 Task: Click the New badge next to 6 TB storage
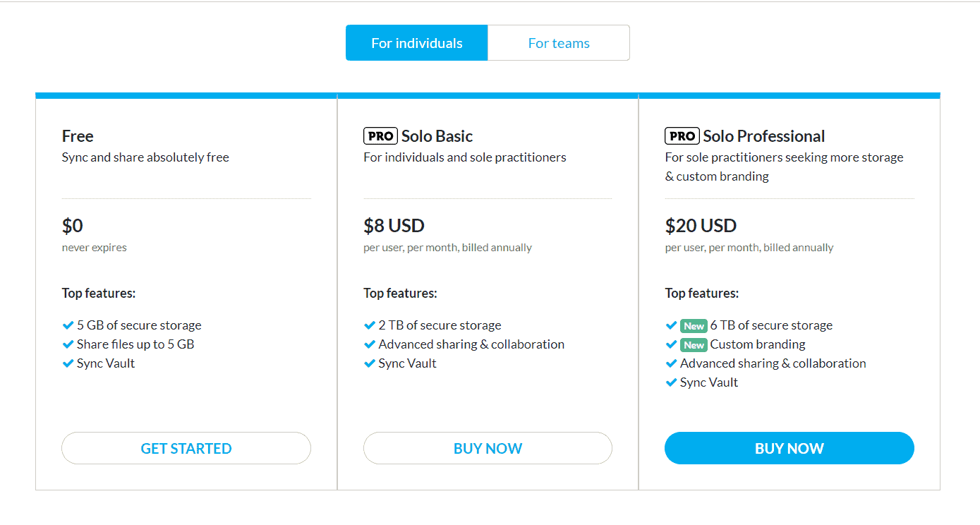[x=694, y=326]
